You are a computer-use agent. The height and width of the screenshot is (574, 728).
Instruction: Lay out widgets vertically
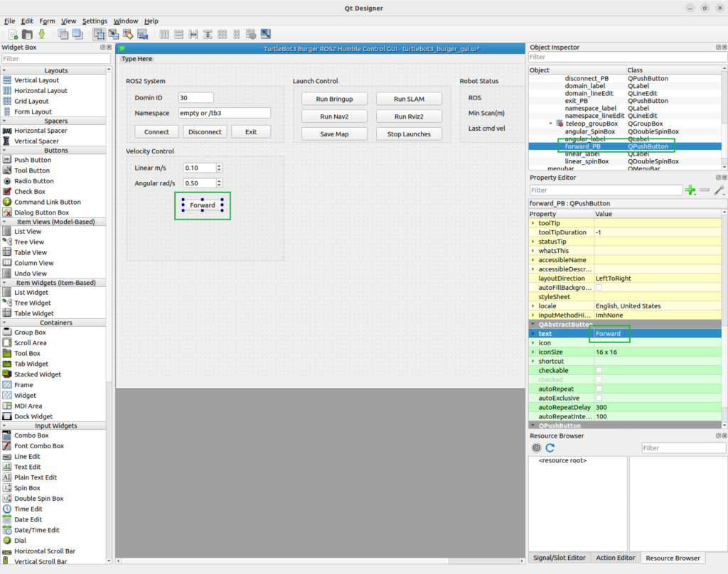point(178,34)
